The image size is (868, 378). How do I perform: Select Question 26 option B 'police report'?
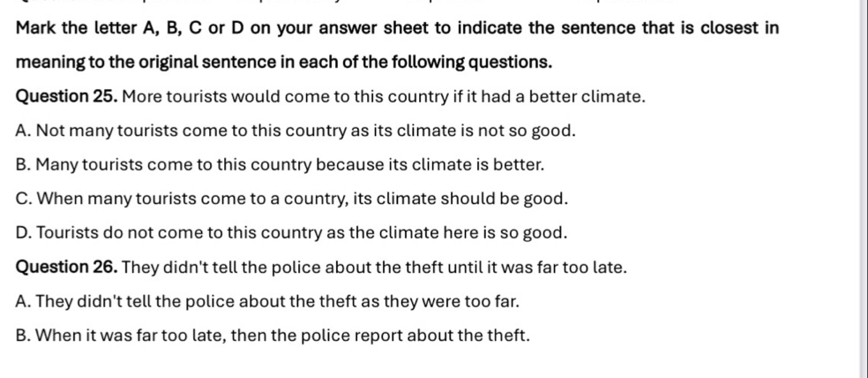point(273,336)
